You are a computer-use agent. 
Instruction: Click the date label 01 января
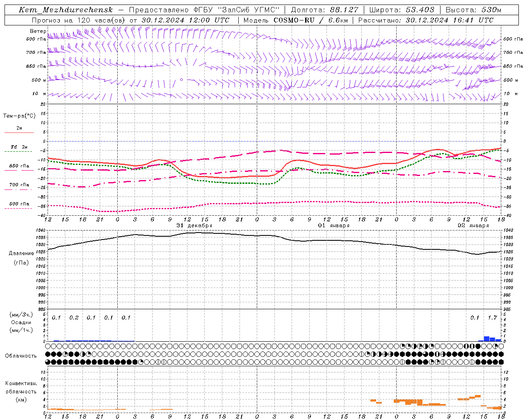click(x=334, y=226)
